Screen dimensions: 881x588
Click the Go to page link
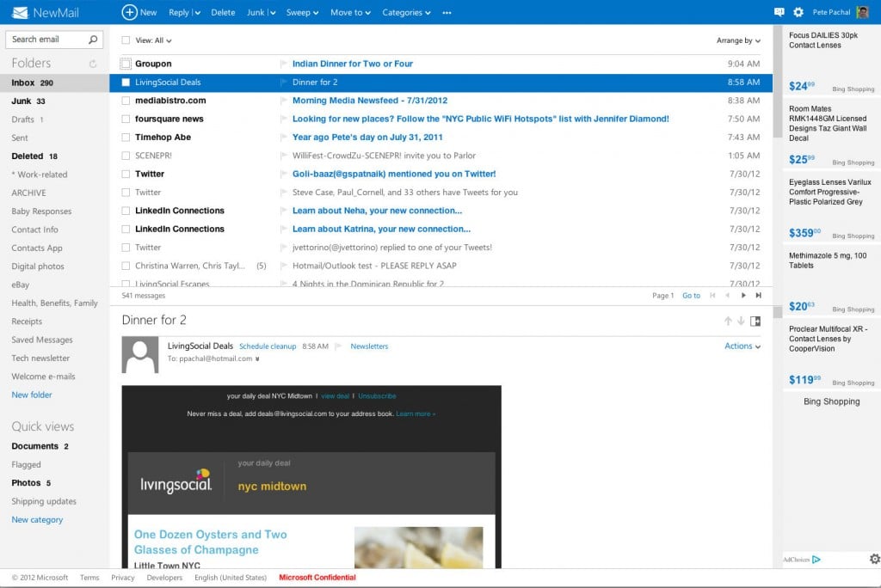coord(691,296)
